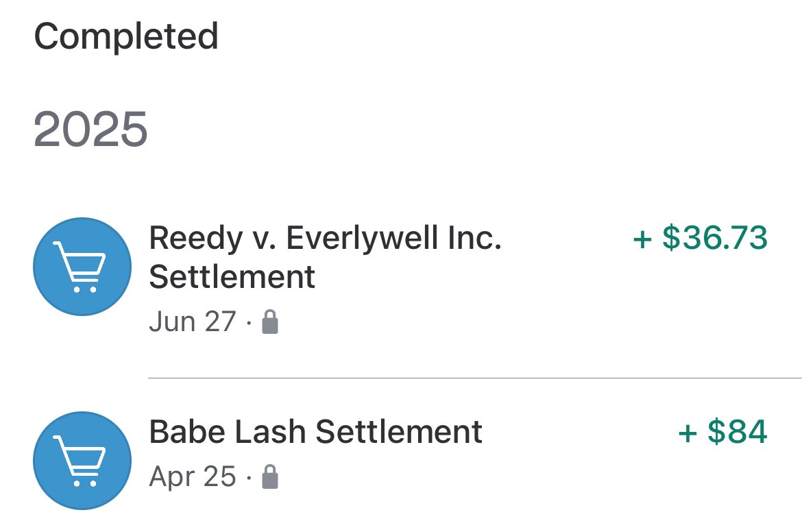Select the Completed section heading
The image size is (802, 532).
[x=126, y=37]
